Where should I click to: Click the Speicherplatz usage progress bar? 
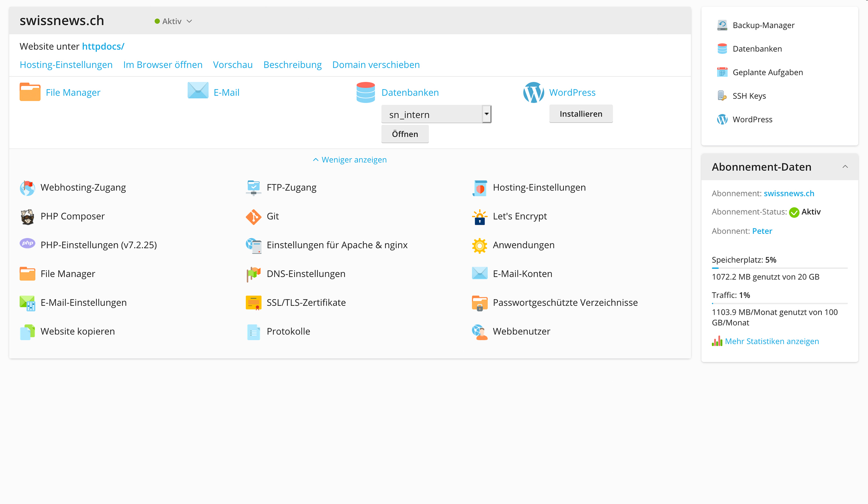click(x=779, y=268)
